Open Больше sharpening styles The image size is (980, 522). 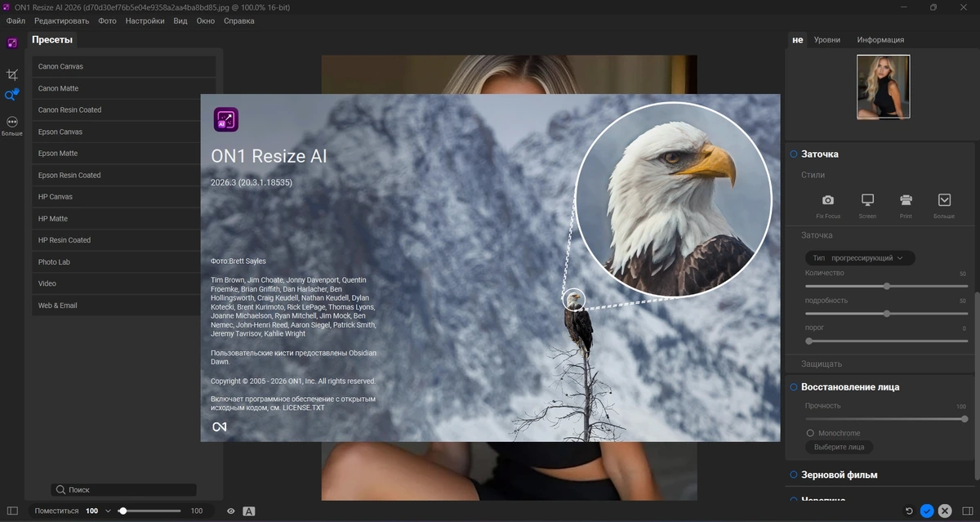tap(945, 206)
